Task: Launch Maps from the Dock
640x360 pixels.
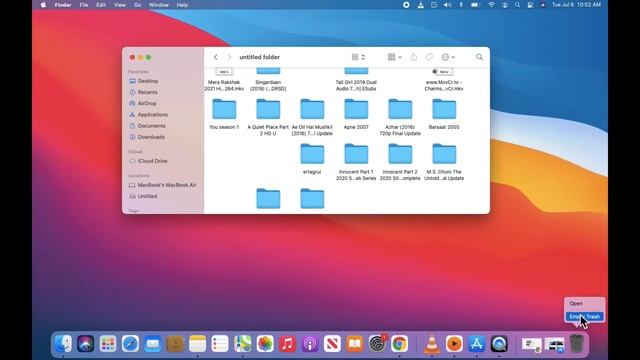Action: click(242, 344)
